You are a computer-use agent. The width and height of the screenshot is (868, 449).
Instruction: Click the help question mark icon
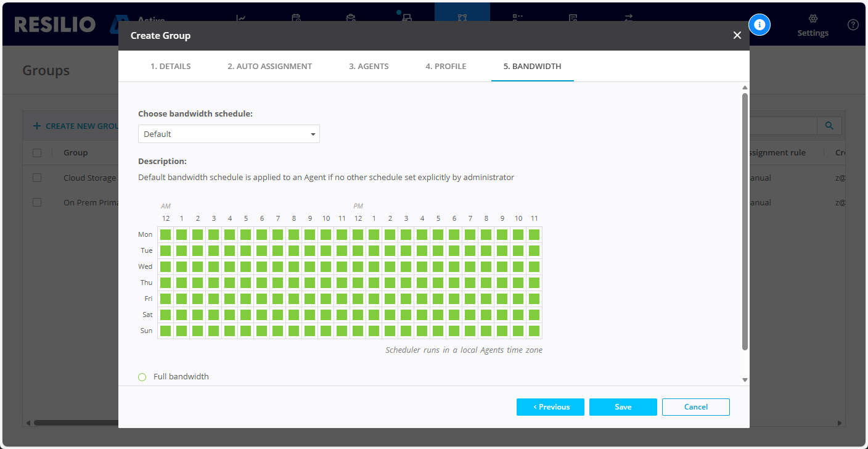(x=853, y=25)
